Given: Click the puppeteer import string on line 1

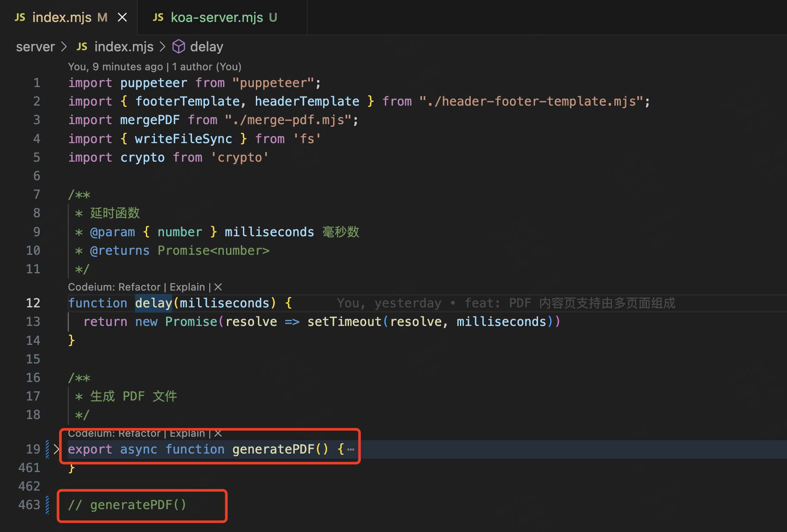Looking at the screenshot, I should coord(273,83).
